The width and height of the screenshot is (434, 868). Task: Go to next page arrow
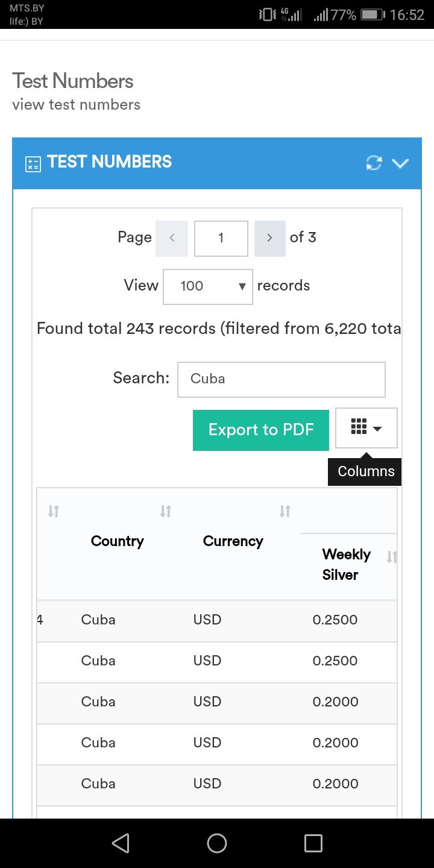pos(269,238)
